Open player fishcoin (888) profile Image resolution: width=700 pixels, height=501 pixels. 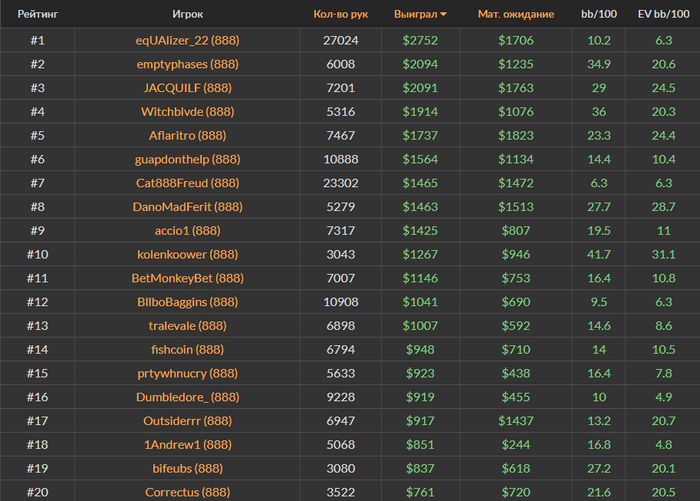pos(188,350)
